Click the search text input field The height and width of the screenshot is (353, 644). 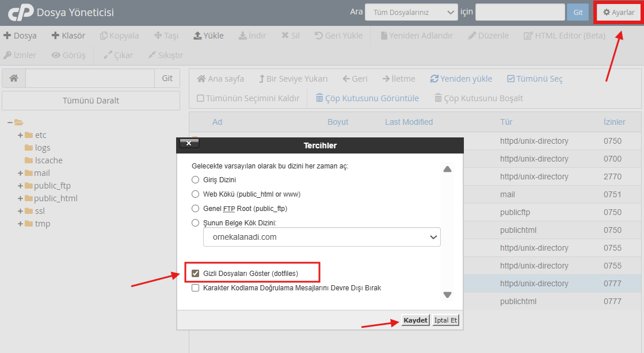520,12
